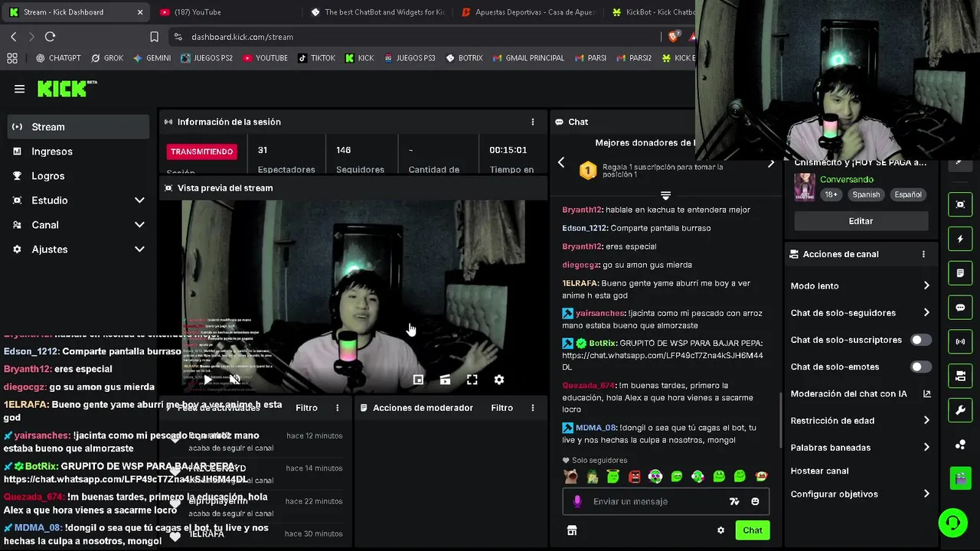
Task: Click the microphone icon in message box
Action: [577, 501]
